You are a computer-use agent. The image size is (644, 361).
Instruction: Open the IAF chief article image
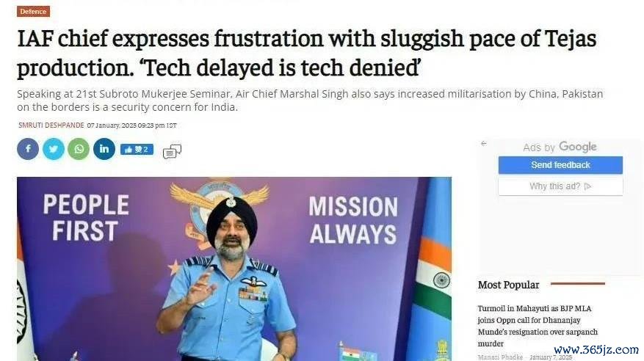tap(234, 269)
